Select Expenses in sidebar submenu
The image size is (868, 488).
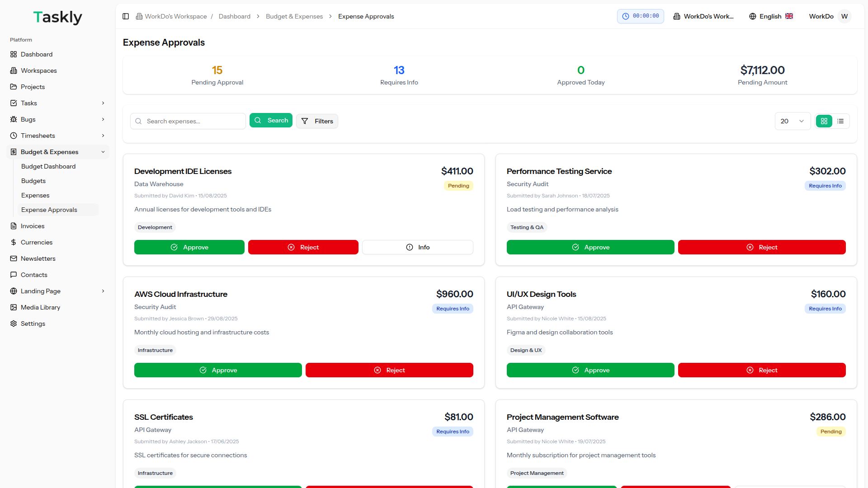(x=35, y=195)
